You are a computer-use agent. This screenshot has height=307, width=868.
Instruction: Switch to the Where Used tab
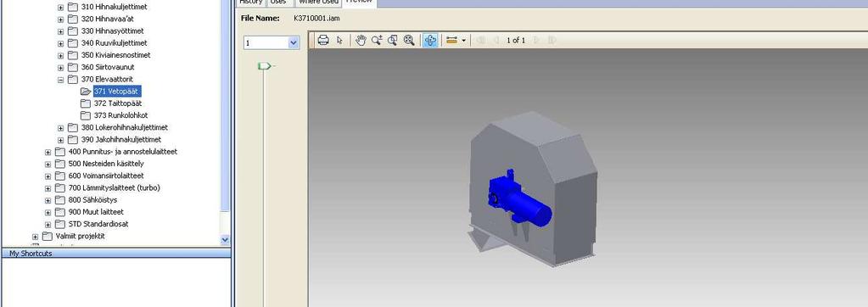(318, 3)
